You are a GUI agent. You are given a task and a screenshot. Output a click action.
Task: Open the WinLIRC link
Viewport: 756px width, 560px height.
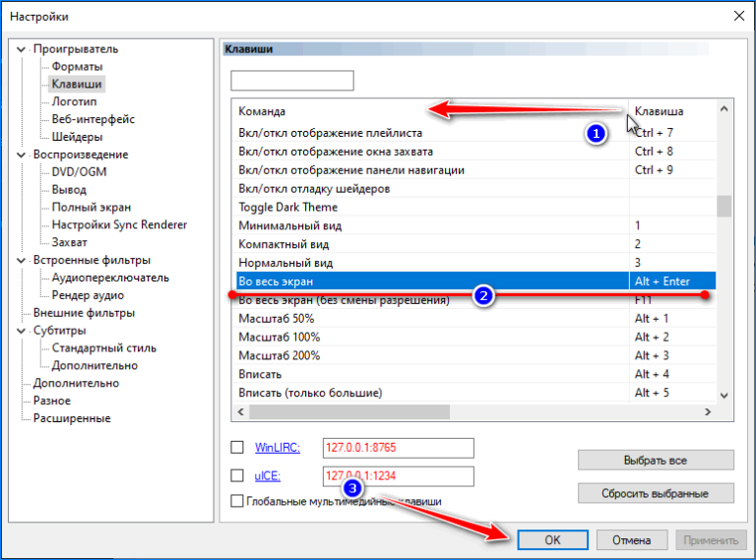click(x=278, y=448)
